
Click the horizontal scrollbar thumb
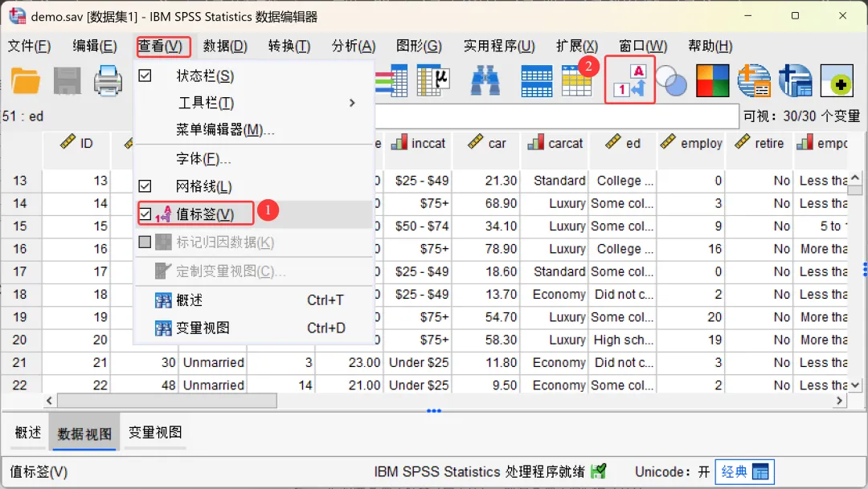point(167,401)
